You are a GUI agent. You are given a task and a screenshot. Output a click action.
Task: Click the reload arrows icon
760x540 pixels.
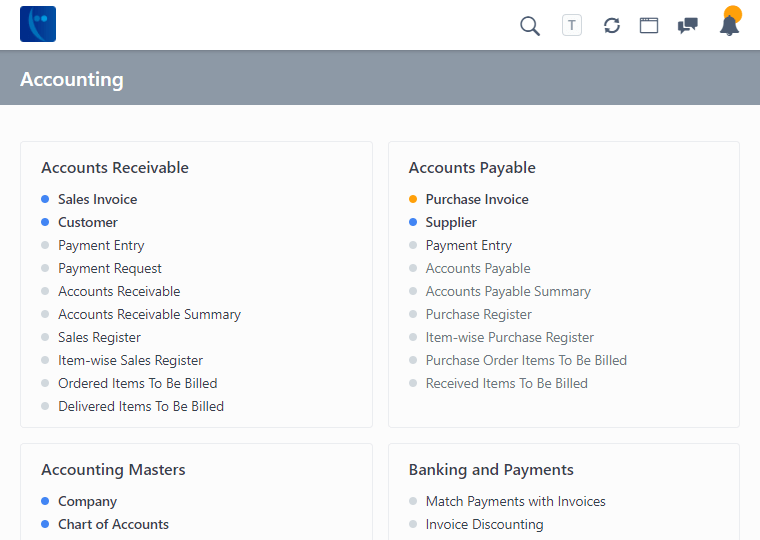pyautogui.click(x=612, y=26)
